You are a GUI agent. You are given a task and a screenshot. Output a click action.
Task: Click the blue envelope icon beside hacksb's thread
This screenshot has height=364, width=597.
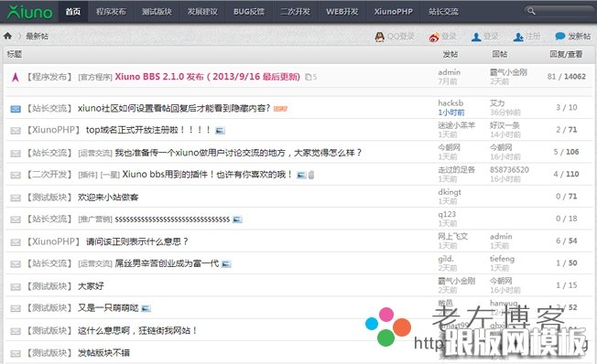click(16, 109)
